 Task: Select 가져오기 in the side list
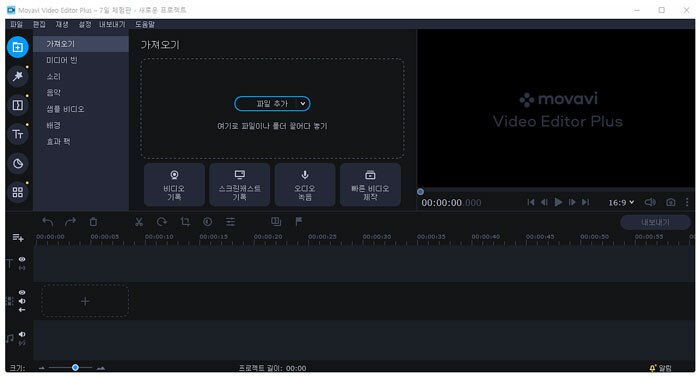pyautogui.click(x=81, y=44)
